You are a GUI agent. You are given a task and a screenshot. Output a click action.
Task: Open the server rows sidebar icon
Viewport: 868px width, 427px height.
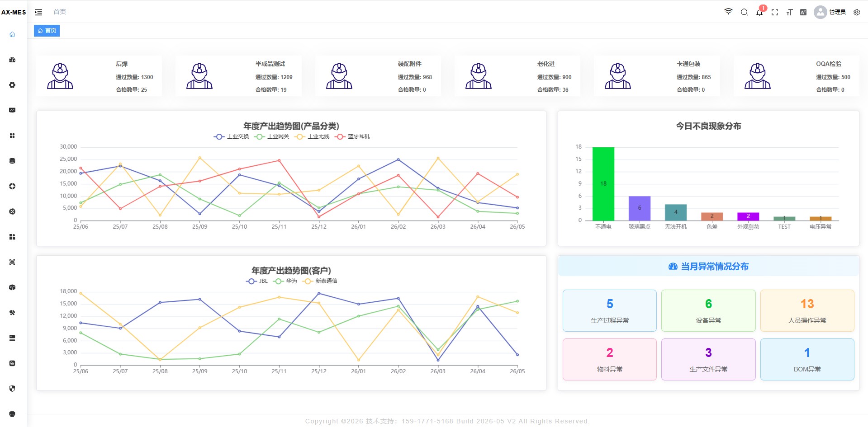[x=12, y=338]
